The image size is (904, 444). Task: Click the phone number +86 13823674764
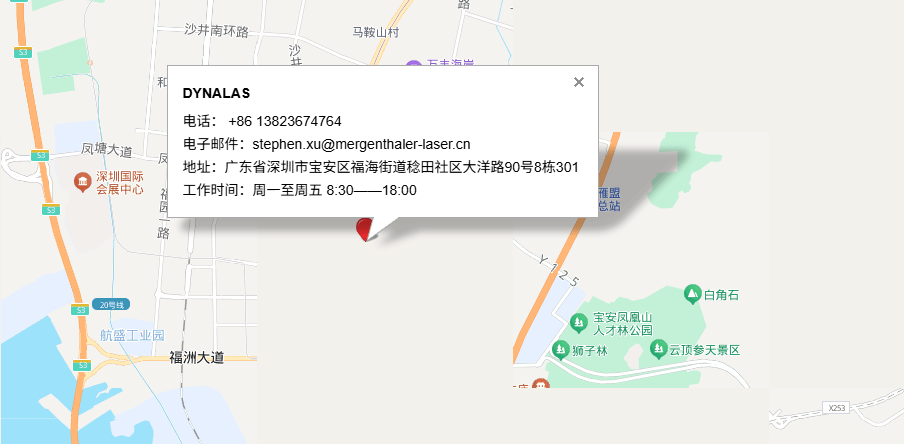pos(285,121)
